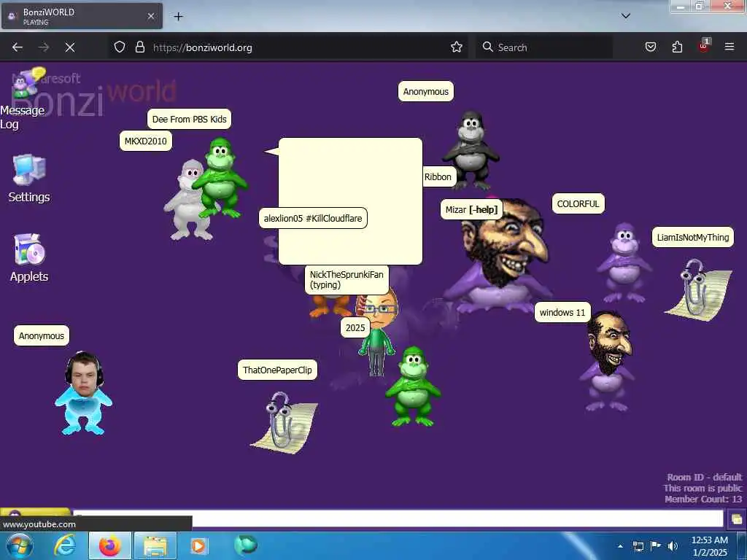Click the LiamIsNotMyThing Clippy character
The width and height of the screenshot is (747, 560).
pos(700,289)
